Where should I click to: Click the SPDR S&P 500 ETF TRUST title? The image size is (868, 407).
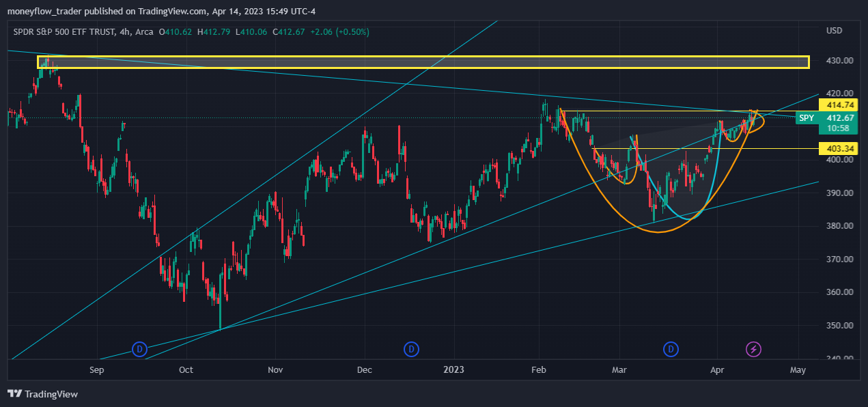tap(63, 31)
